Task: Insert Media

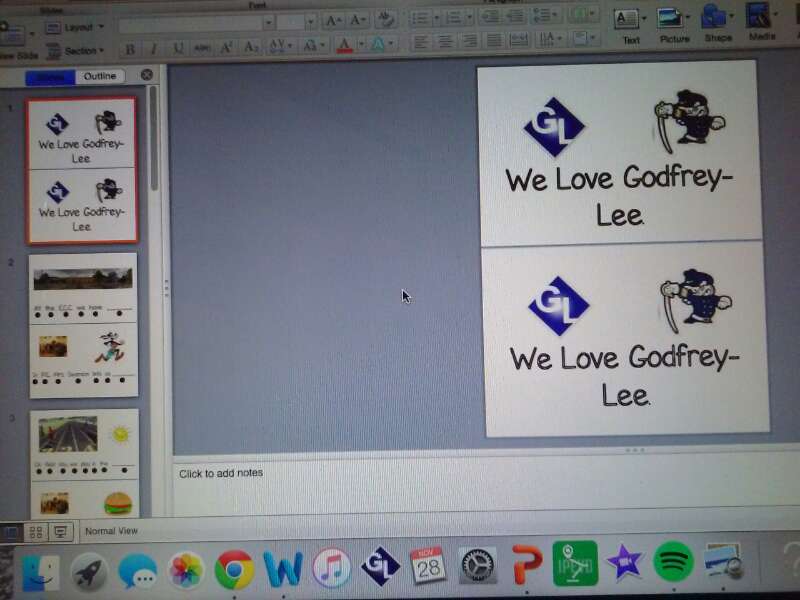Action: [761, 22]
